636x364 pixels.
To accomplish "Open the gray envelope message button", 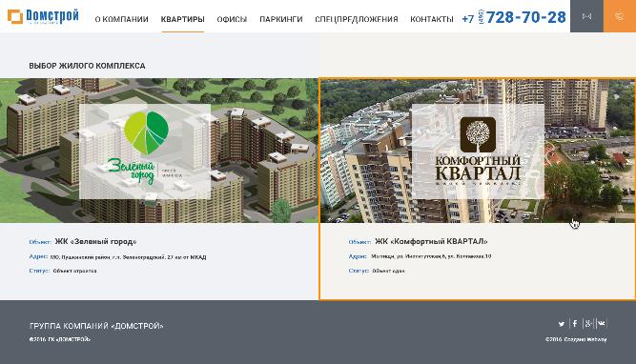I will 586,16.
